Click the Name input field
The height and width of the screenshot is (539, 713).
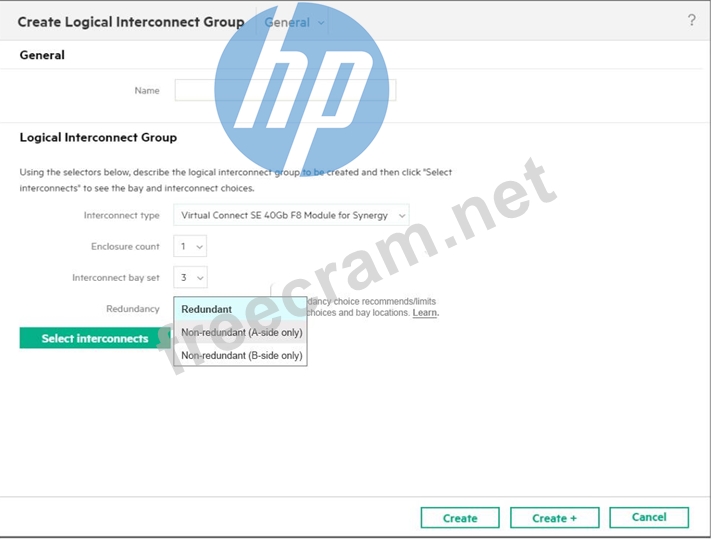[285, 90]
